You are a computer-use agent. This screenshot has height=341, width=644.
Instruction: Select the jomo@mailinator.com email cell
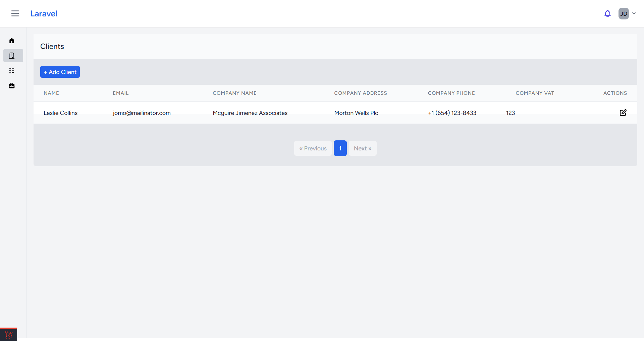click(142, 113)
